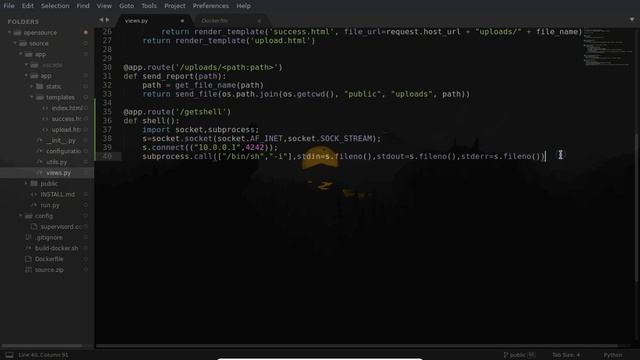This screenshot has height=360, width=640.
Task: Open the View menu
Action: point(104,6)
